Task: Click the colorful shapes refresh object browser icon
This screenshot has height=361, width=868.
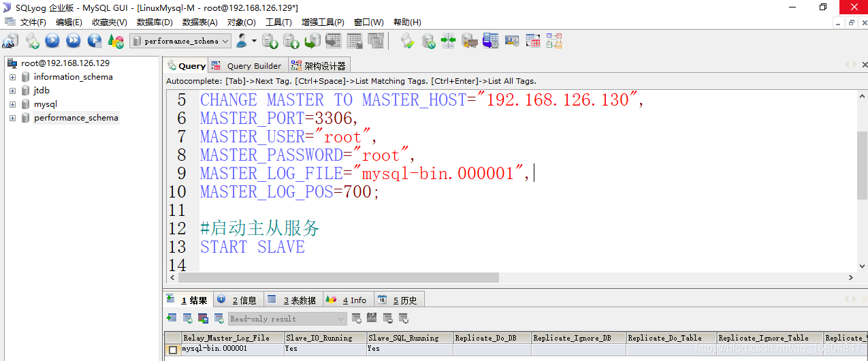Action: click(x=116, y=41)
